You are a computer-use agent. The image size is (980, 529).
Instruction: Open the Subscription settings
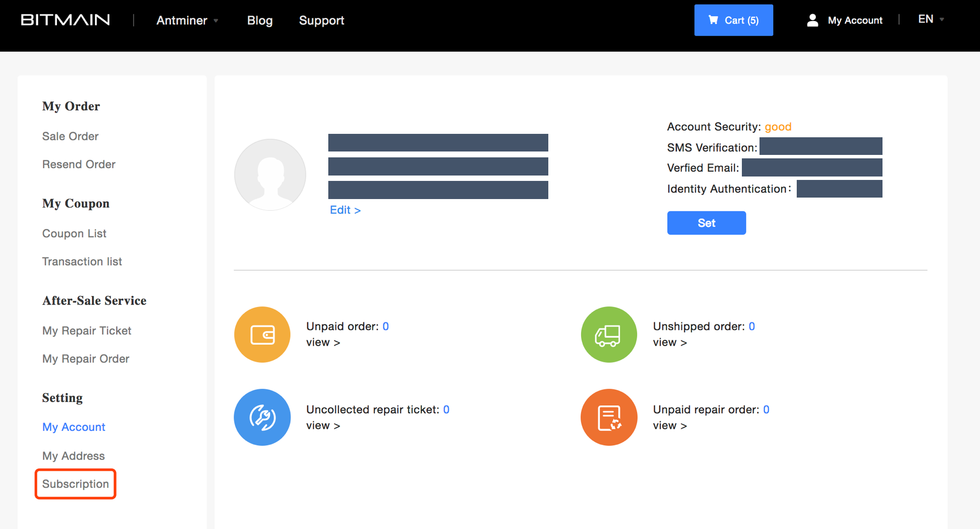point(75,484)
